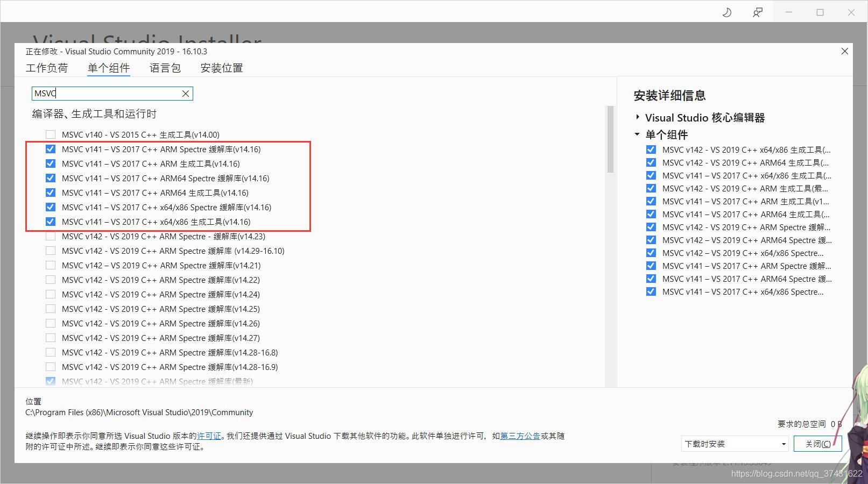Enable MSVC v142 ARM Spectre 缓解库(v14.23)
Viewport: 868px width, 484px height.
click(51, 236)
